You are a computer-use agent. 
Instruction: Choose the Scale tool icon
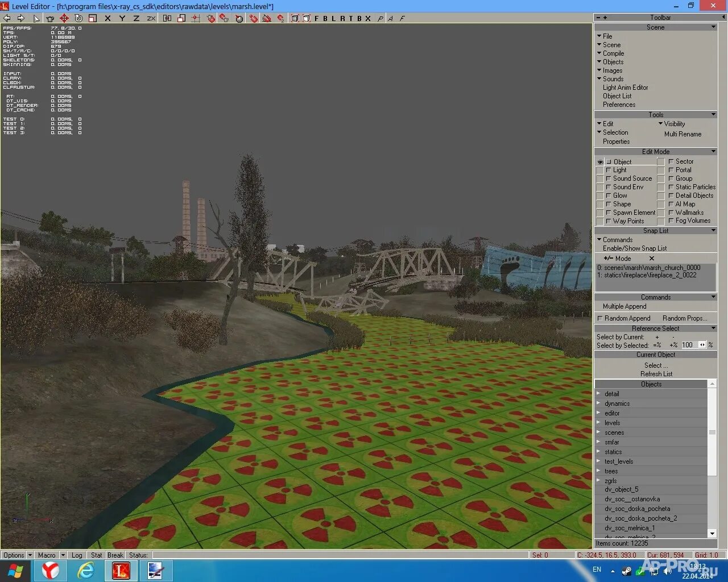[x=93, y=18]
